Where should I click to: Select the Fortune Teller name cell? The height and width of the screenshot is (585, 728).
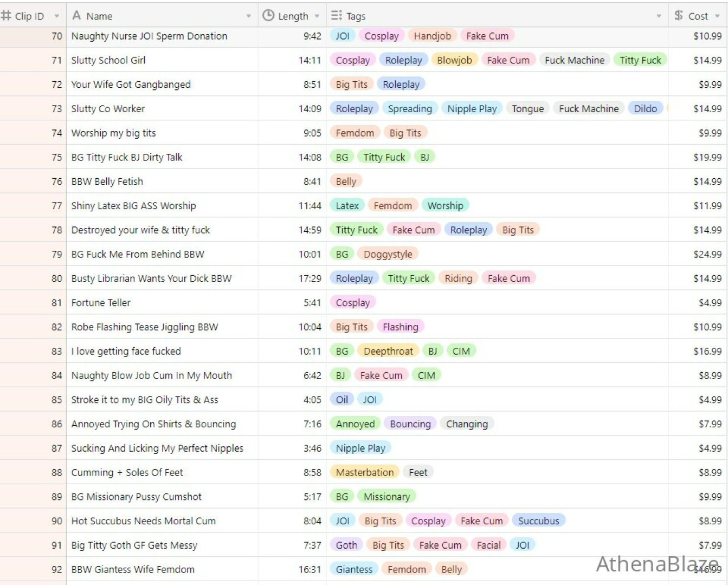(x=162, y=303)
